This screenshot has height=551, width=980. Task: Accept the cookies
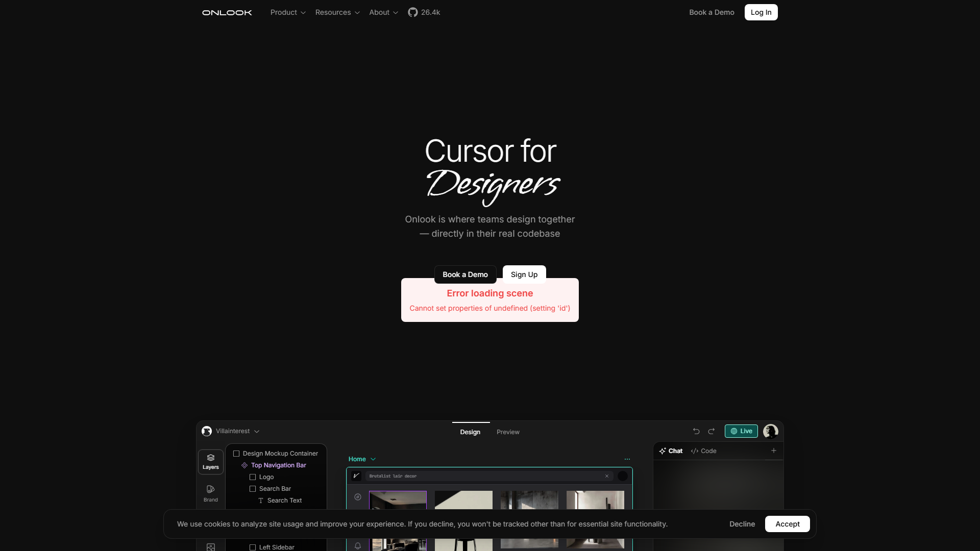788,524
